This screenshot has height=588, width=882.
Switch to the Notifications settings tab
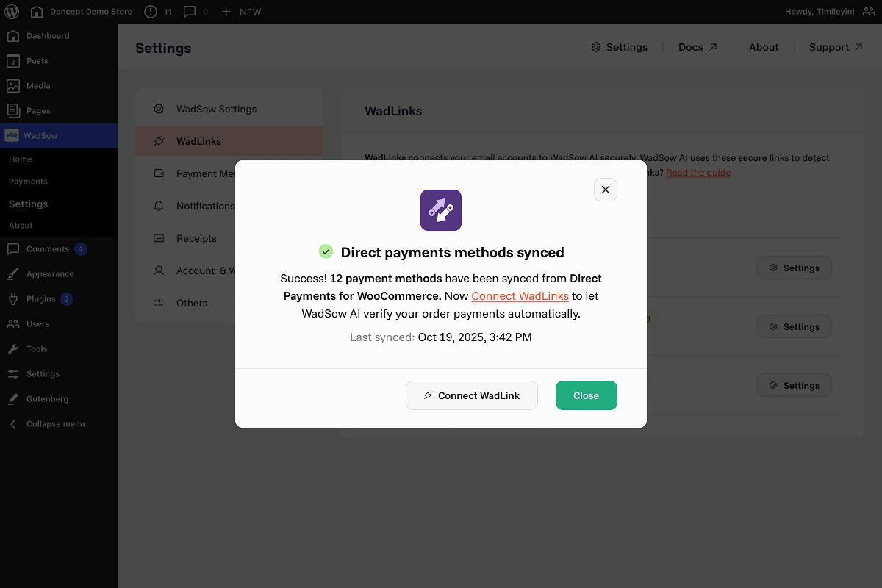tap(205, 206)
